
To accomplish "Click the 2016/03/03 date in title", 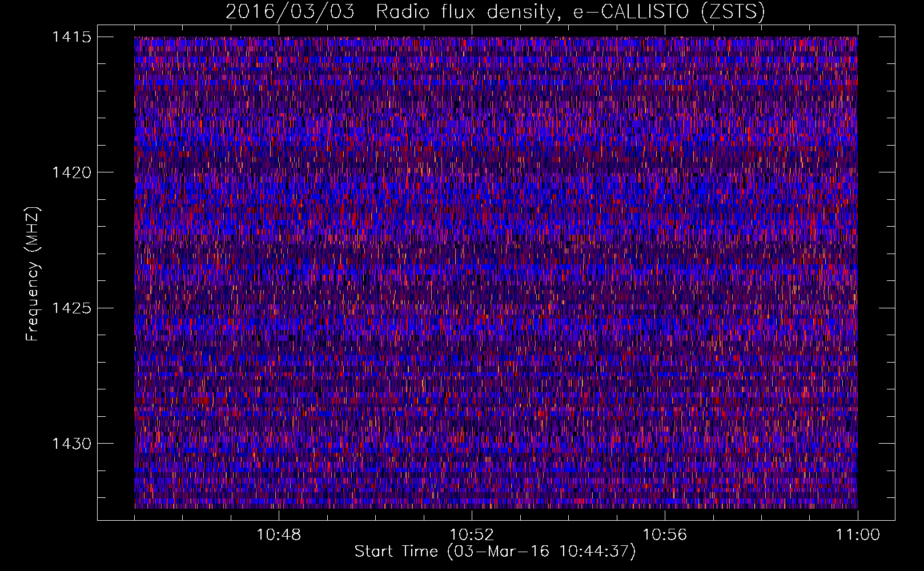I will [x=289, y=11].
